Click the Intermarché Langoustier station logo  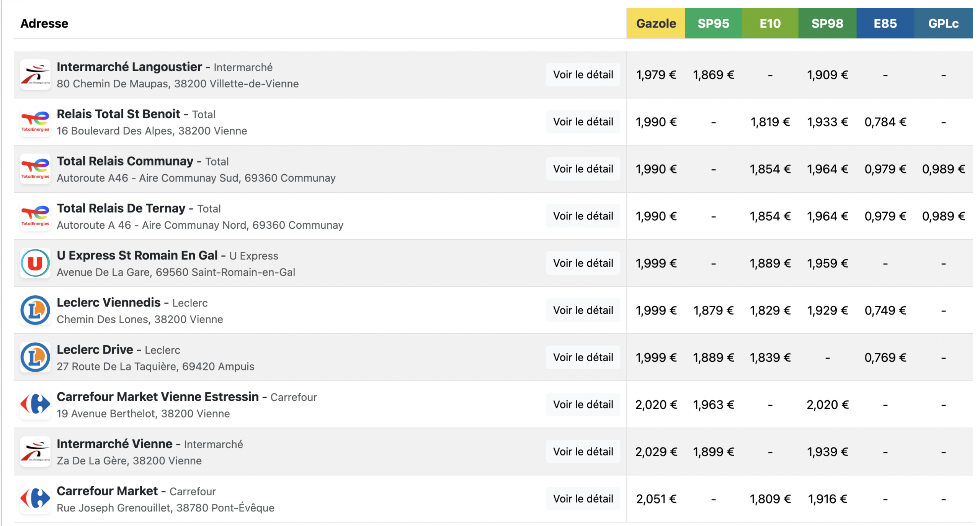click(35, 74)
